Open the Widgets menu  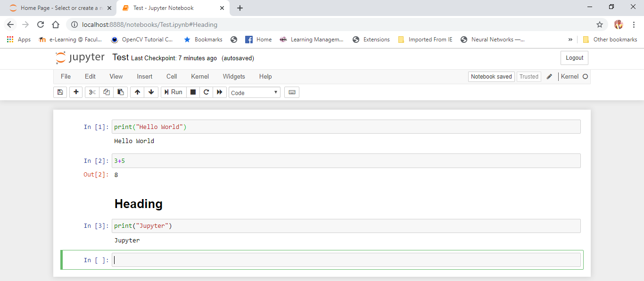pos(234,76)
